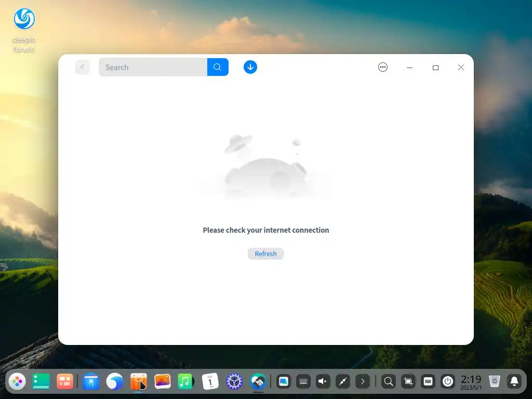
Task: Open the orange app under the cursor in dock
Action: [138, 382]
